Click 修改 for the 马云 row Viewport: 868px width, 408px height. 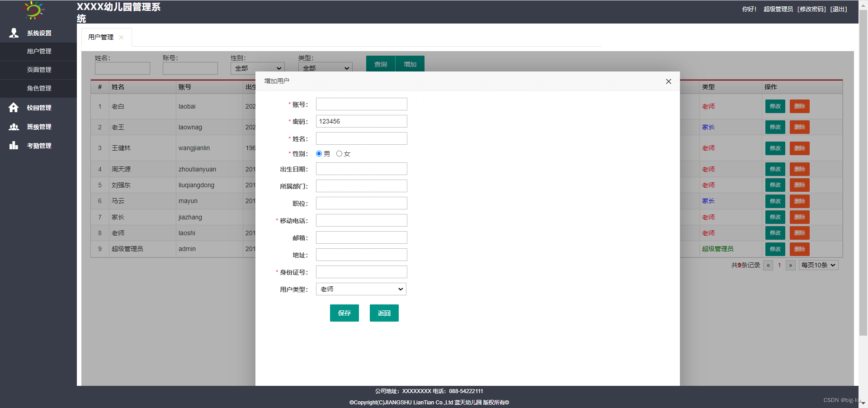(775, 201)
